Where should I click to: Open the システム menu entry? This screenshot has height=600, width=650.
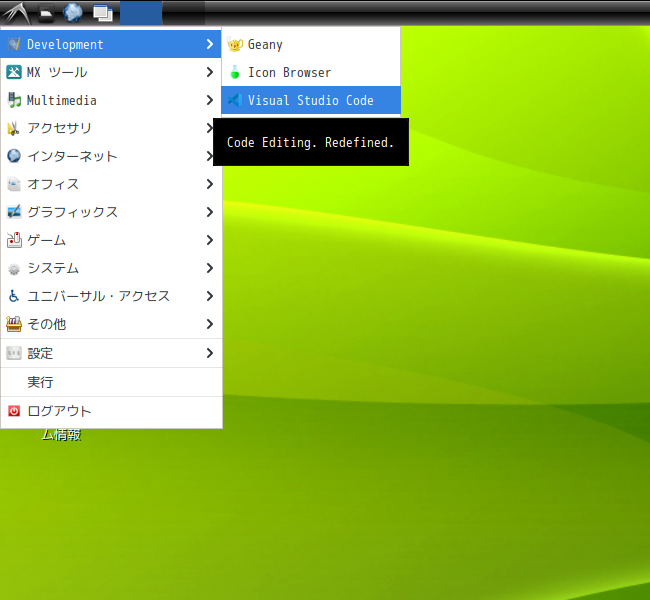point(111,268)
